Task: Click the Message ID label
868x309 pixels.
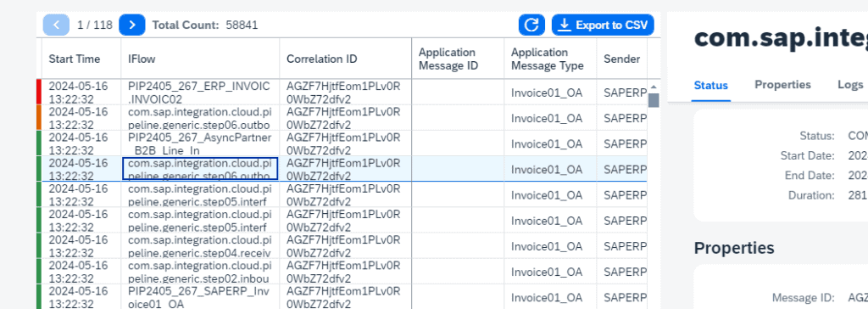Action: pos(803,297)
